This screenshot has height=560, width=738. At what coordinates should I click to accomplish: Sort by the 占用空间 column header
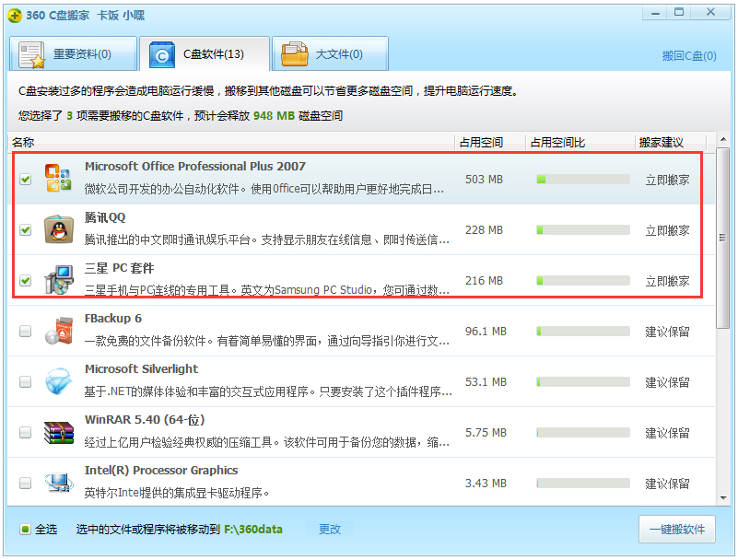pos(490,142)
